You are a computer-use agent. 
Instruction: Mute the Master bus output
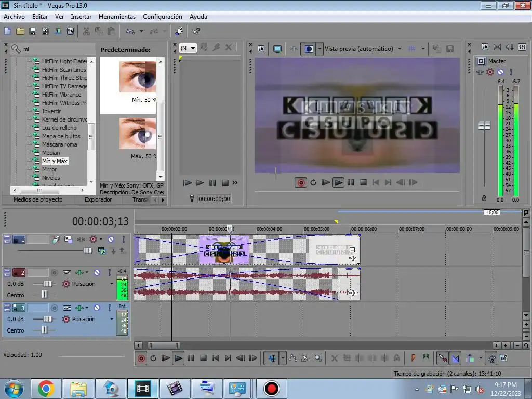[x=500, y=72]
